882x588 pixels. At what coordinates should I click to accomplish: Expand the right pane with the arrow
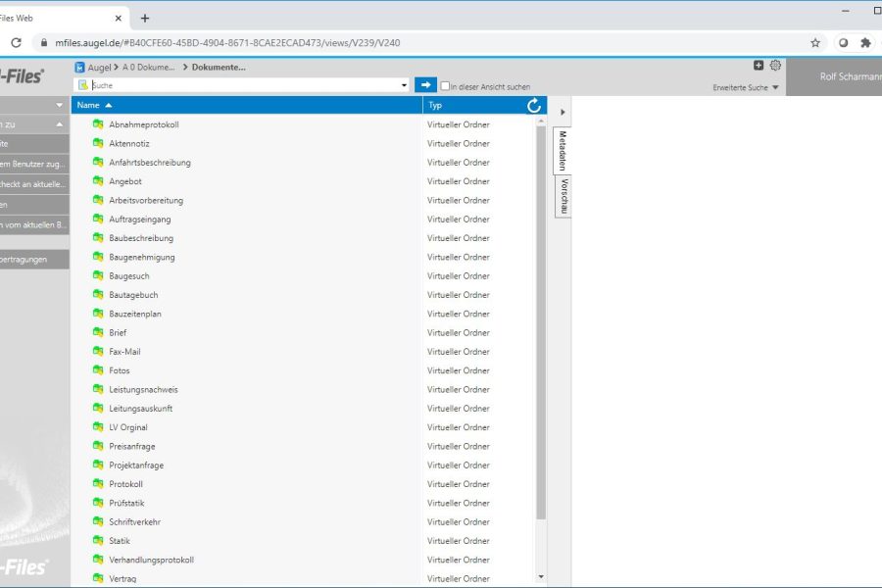(563, 113)
